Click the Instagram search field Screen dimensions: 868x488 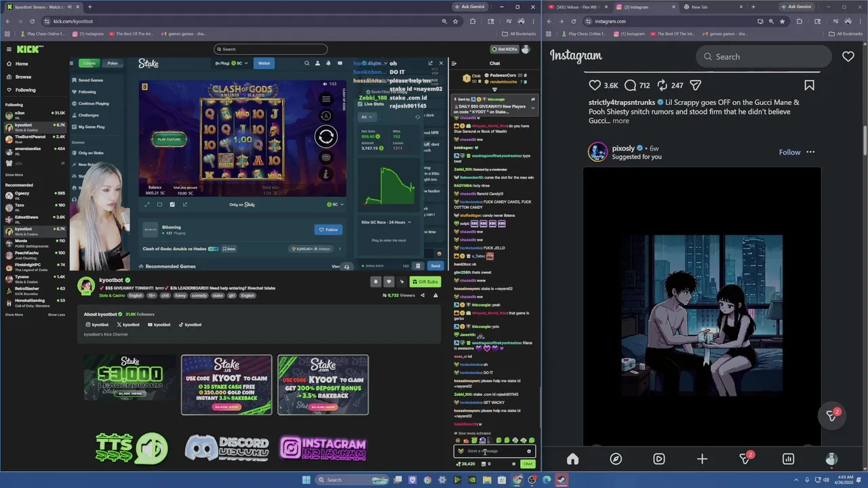click(763, 57)
